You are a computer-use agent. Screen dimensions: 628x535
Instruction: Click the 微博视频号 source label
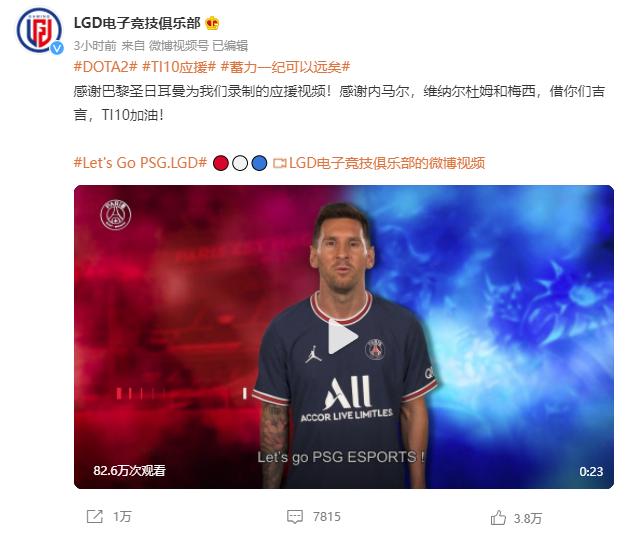[x=179, y=46]
